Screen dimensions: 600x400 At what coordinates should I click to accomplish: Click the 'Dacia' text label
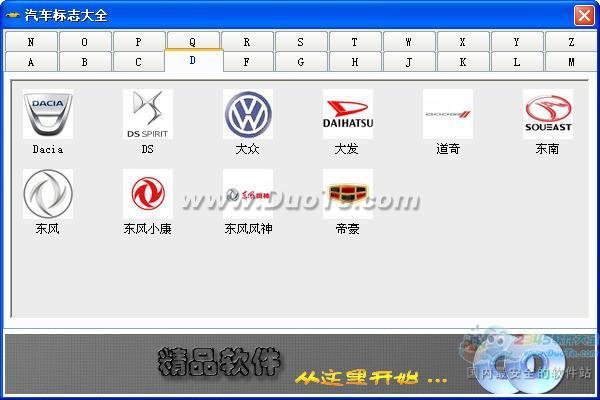[48, 149]
